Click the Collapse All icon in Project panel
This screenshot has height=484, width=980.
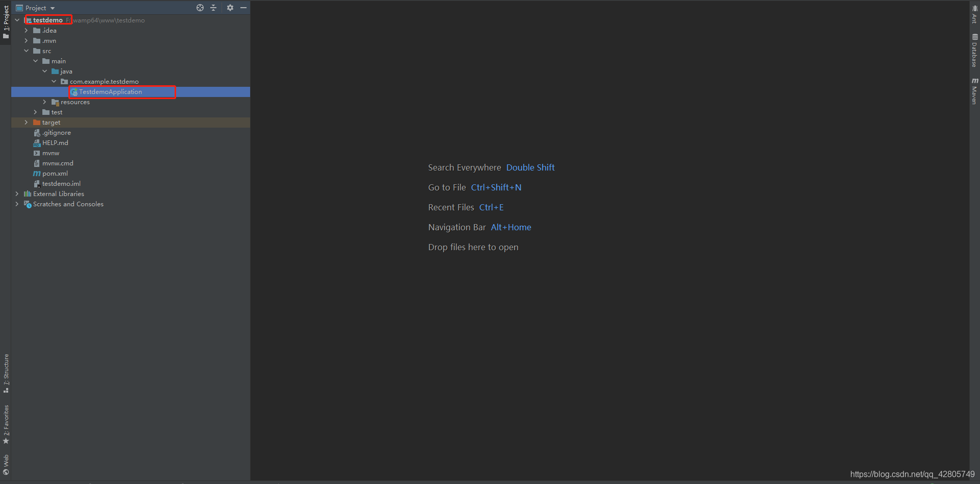213,8
